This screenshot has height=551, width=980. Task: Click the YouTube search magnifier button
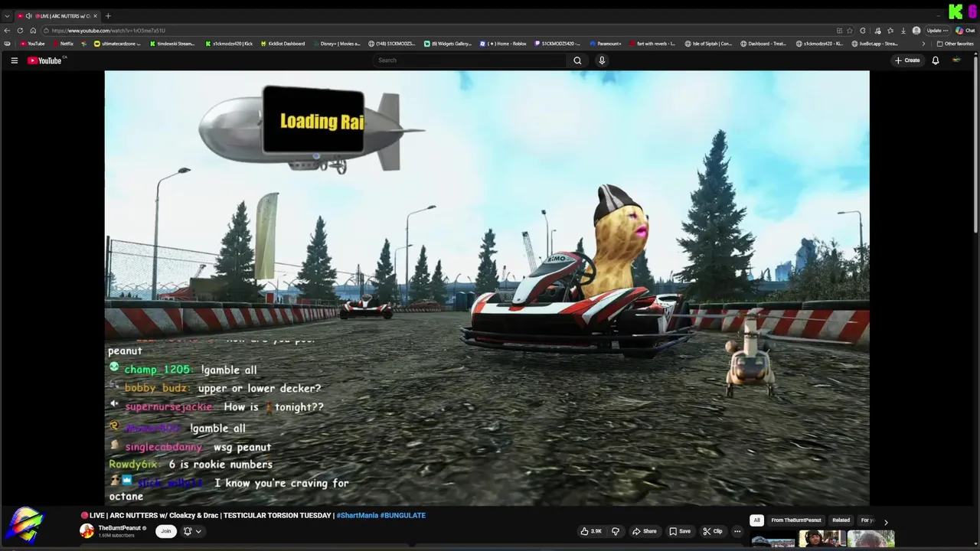[x=577, y=60]
